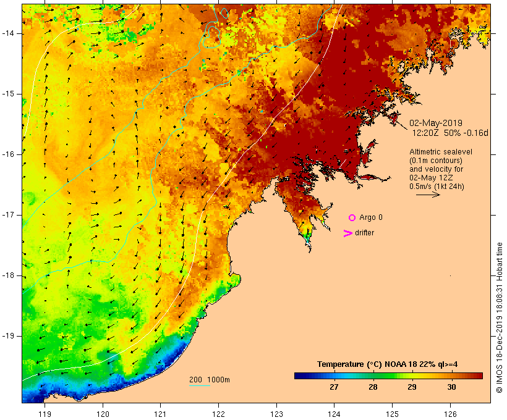Click the '0.5m/s (1kt 24h)' scale text
507x420 pixels.
point(437,187)
